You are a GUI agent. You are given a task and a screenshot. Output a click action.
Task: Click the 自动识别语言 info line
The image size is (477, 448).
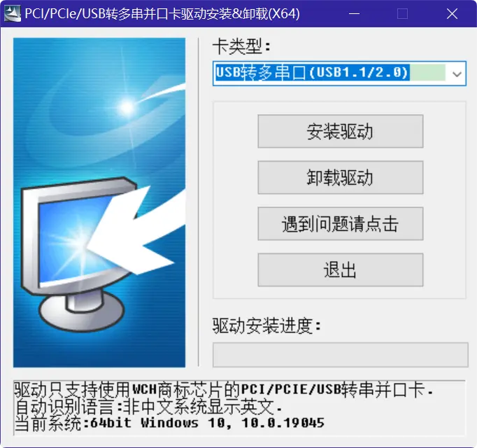tap(148, 407)
